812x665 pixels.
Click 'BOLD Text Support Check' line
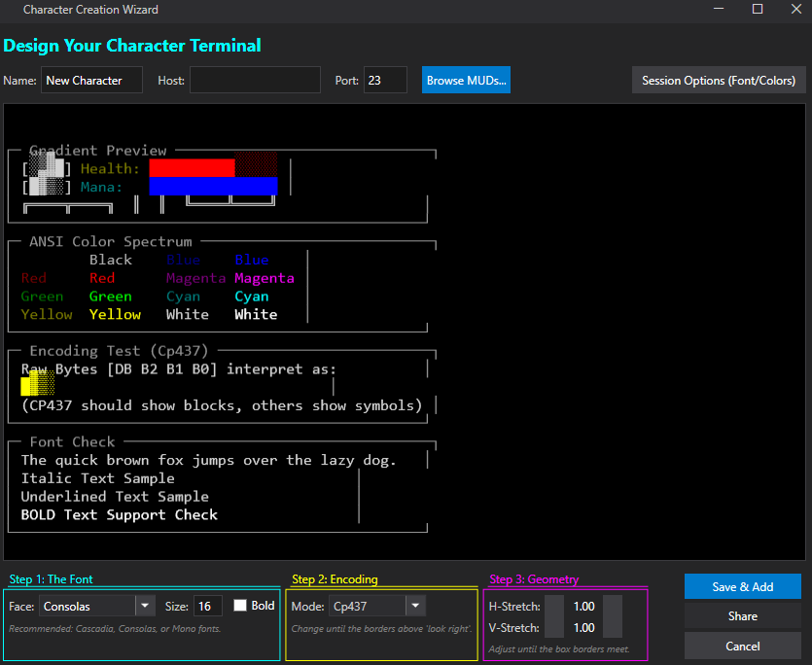click(119, 515)
